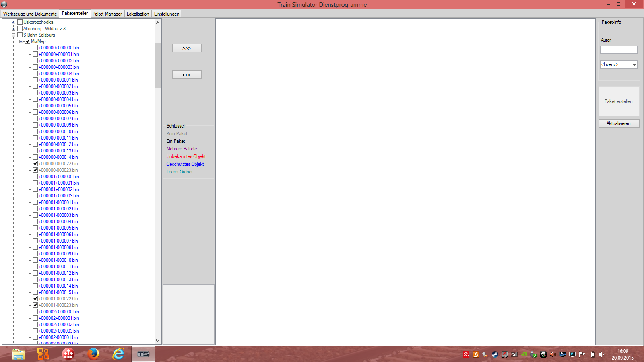
Task: Switch to the Lokalisation tab
Action: pyautogui.click(x=138, y=14)
